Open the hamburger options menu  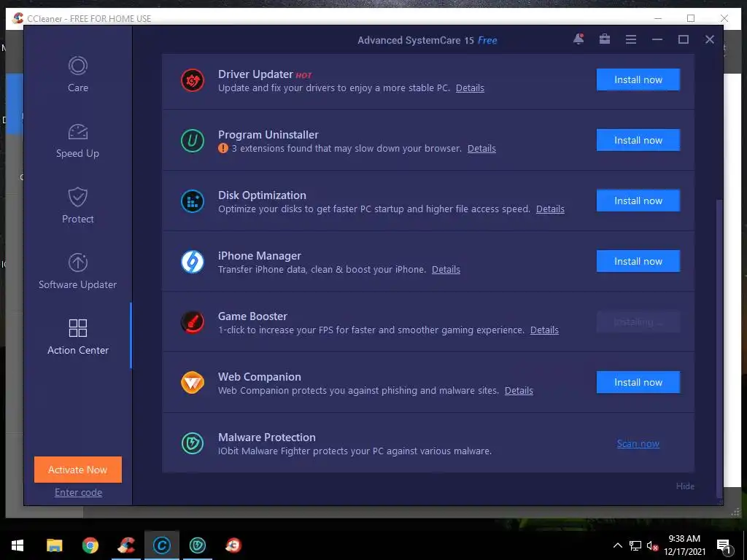(x=631, y=39)
